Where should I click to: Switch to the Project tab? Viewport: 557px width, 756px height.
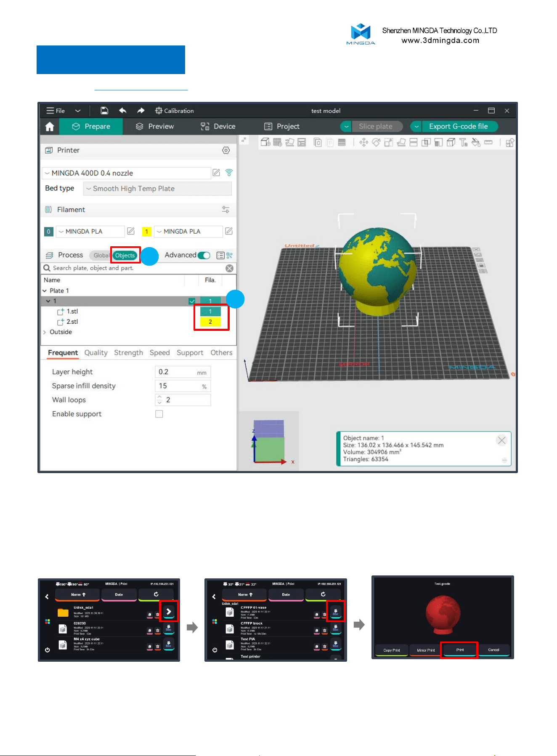(281, 126)
